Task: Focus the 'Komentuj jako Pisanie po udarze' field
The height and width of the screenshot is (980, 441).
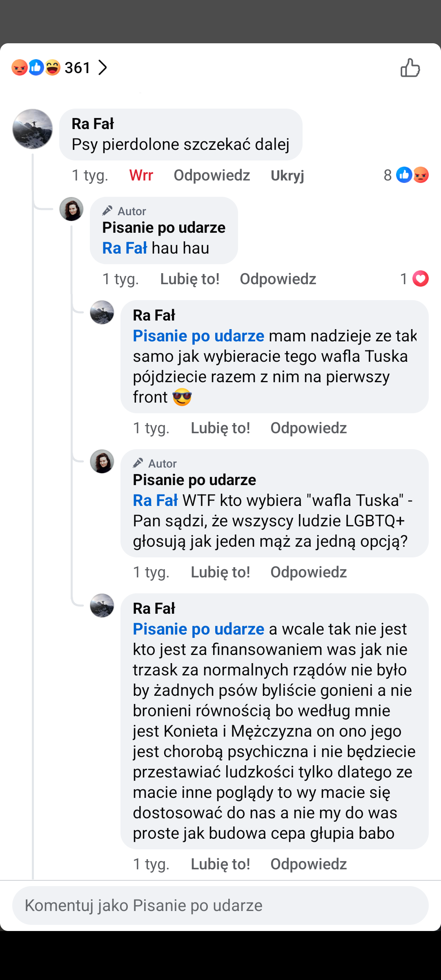Action: coord(220,905)
